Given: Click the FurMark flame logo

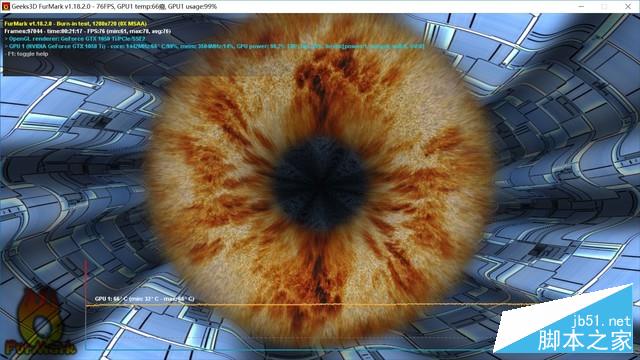Looking at the screenshot, I should tap(39, 322).
